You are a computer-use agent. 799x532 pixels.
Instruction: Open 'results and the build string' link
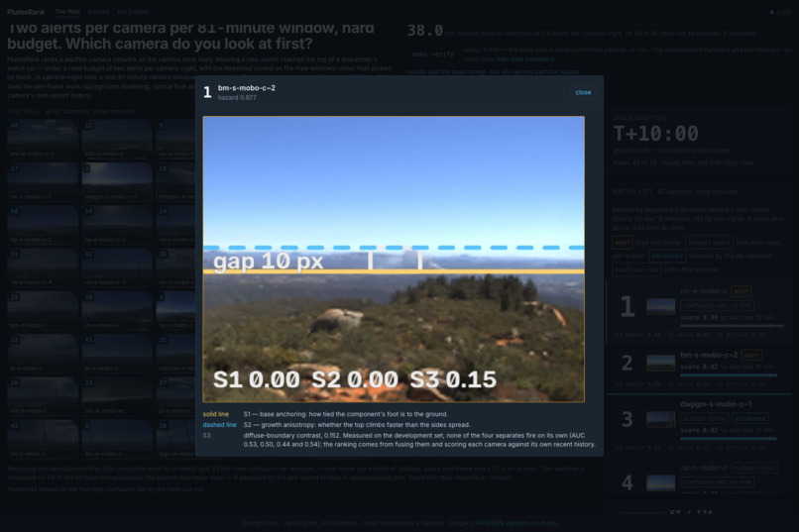pos(447,71)
